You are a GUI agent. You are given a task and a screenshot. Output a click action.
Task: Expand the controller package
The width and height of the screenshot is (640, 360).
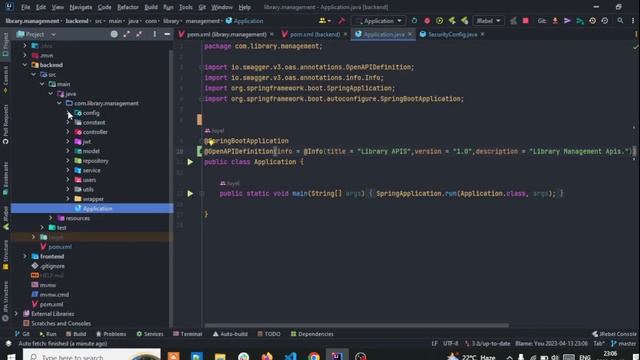(x=68, y=132)
